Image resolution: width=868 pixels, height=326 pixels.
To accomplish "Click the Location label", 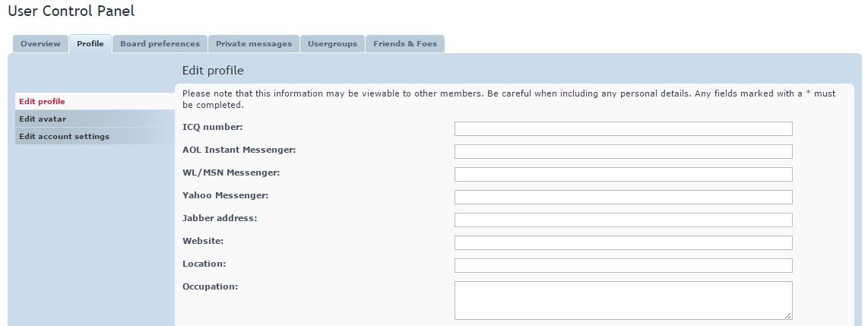I will pyautogui.click(x=204, y=264).
